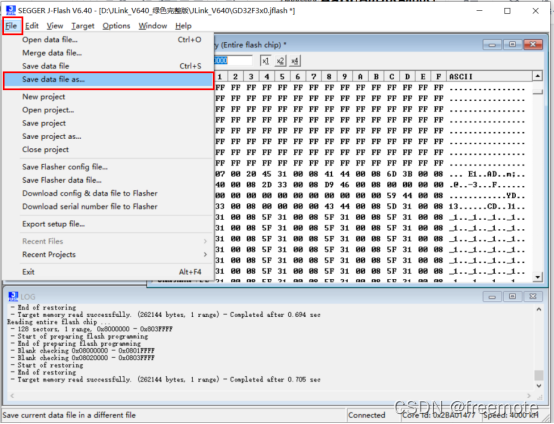This screenshot has width=554, height=424.
Task: Choose New project entry
Action: point(108,97)
